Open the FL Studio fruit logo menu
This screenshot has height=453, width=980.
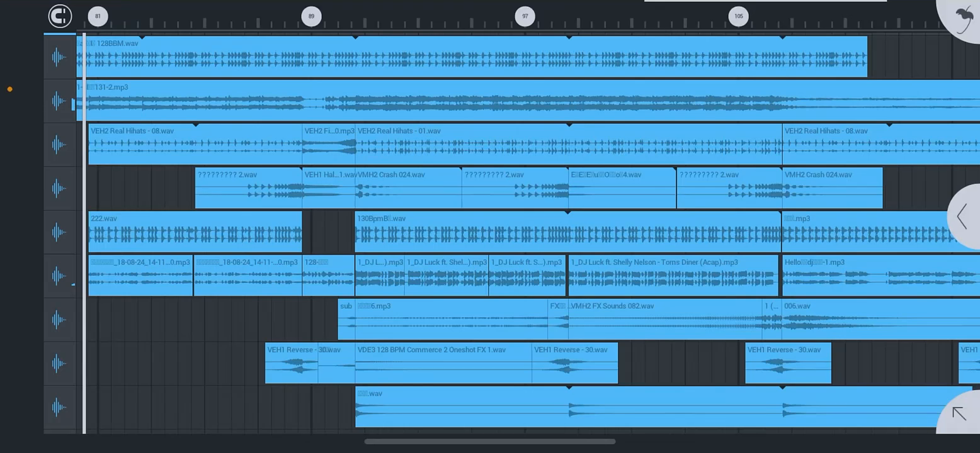963,19
